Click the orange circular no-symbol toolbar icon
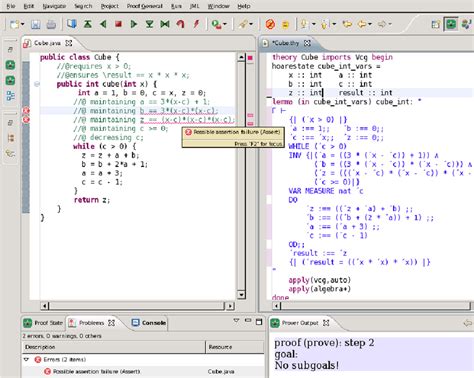This screenshot has width=474, height=378. pos(270,24)
